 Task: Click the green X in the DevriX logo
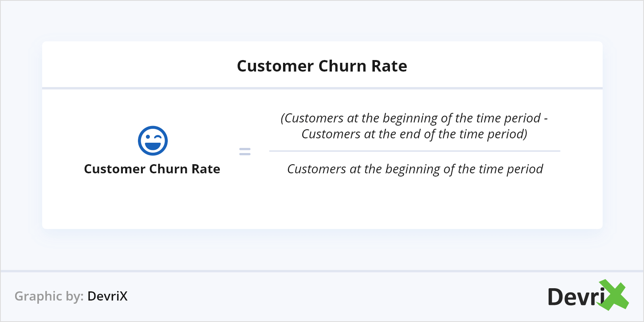click(x=615, y=295)
